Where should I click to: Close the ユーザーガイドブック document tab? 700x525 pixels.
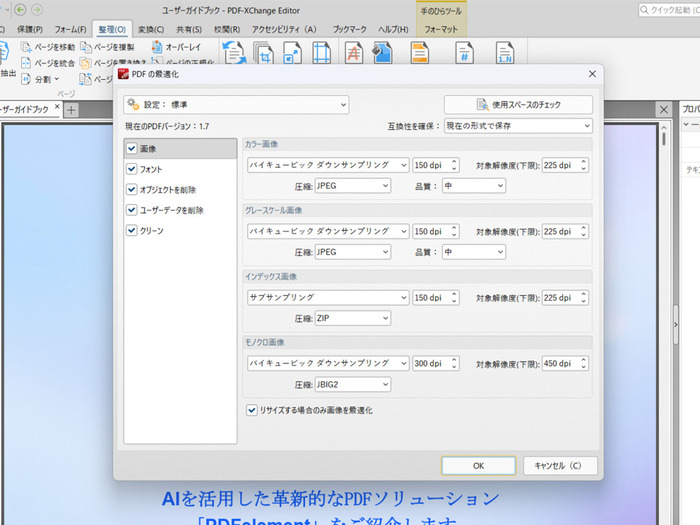click(x=57, y=107)
